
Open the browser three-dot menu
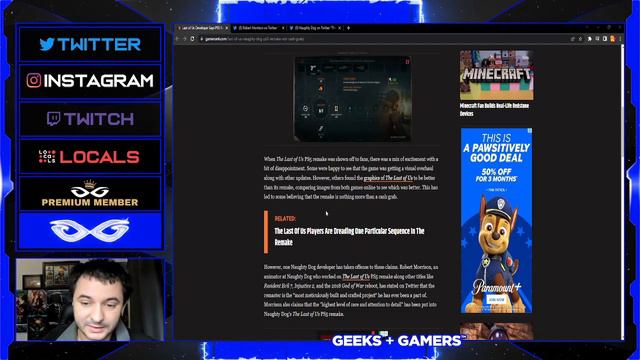click(x=620, y=39)
